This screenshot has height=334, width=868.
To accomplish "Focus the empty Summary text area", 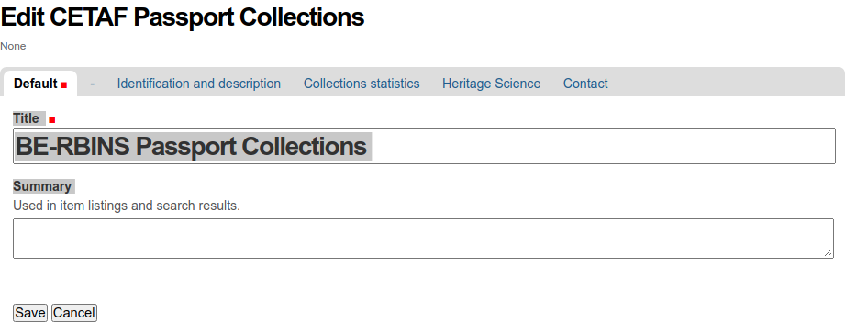I will click(424, 239).
